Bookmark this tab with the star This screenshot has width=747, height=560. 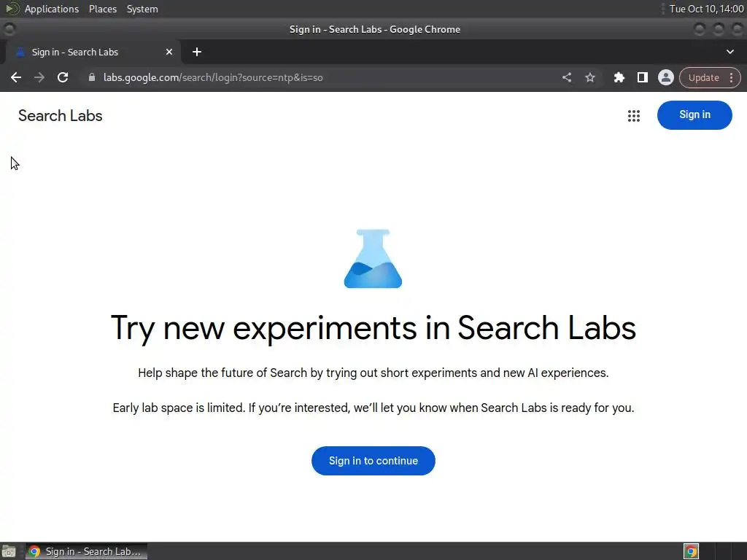tap(589, 77)
